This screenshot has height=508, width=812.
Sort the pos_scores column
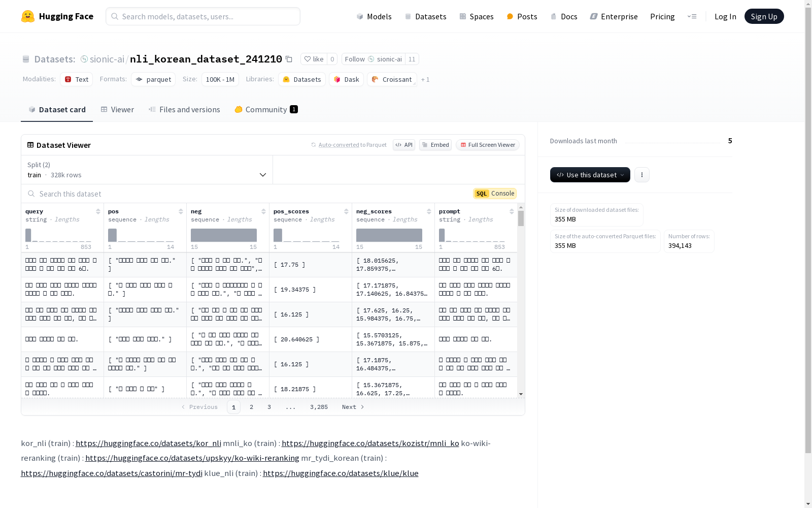346,211
